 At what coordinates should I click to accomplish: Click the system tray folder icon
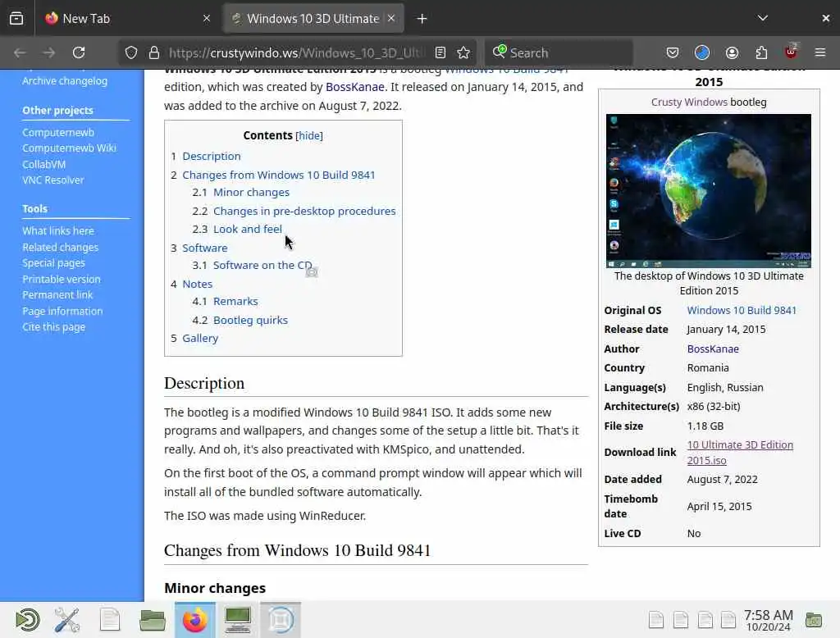click(x=813, y=620)
